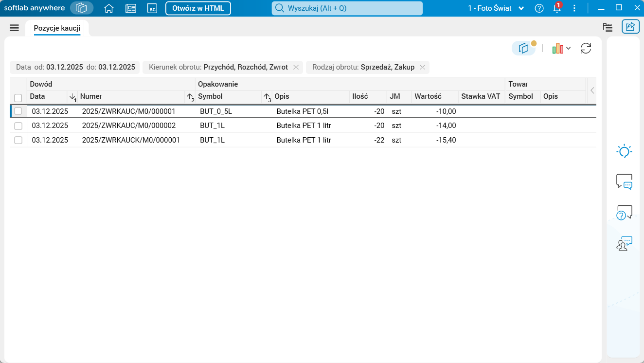This screenshot has height=363, width=644.
Task: Open notifications bell icon
Action: click(x=557, y=8)
